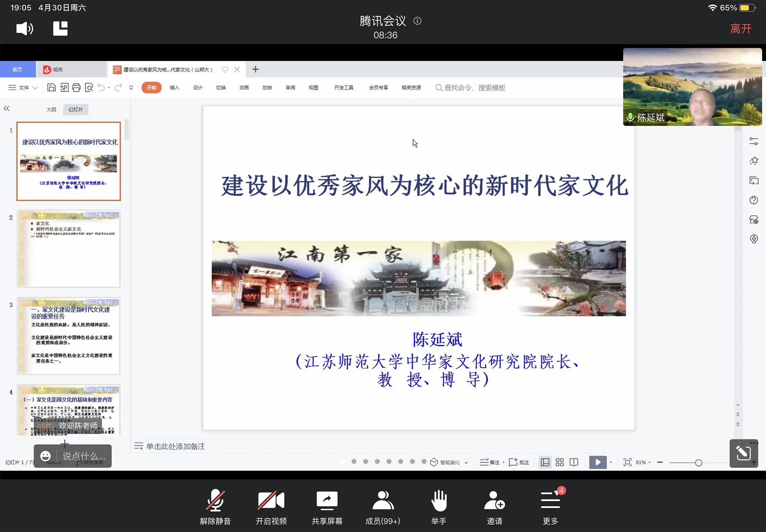766x532 pixels.
Task: Click the slideshow play button
Action: click(597, 462)
